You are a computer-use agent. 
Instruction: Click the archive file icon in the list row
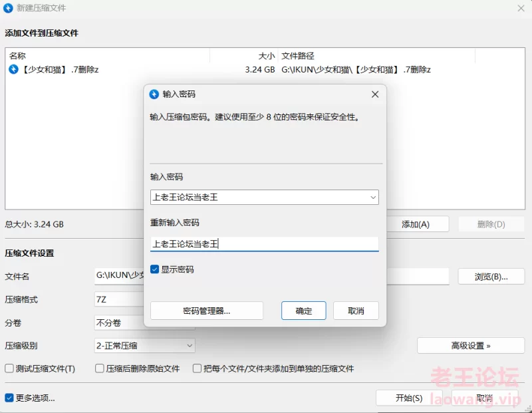[x=13, y=69]
